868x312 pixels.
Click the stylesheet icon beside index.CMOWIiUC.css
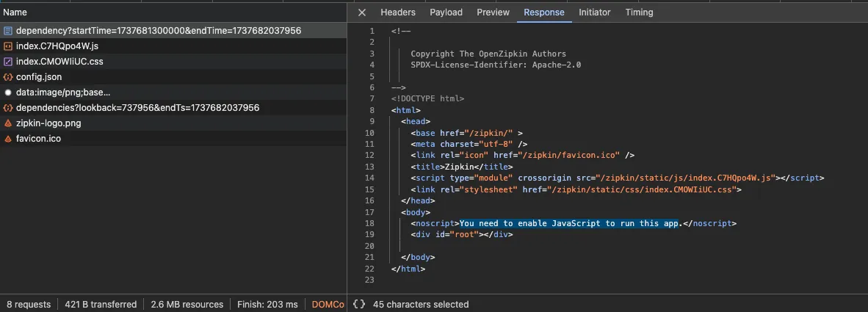(8, 62)
